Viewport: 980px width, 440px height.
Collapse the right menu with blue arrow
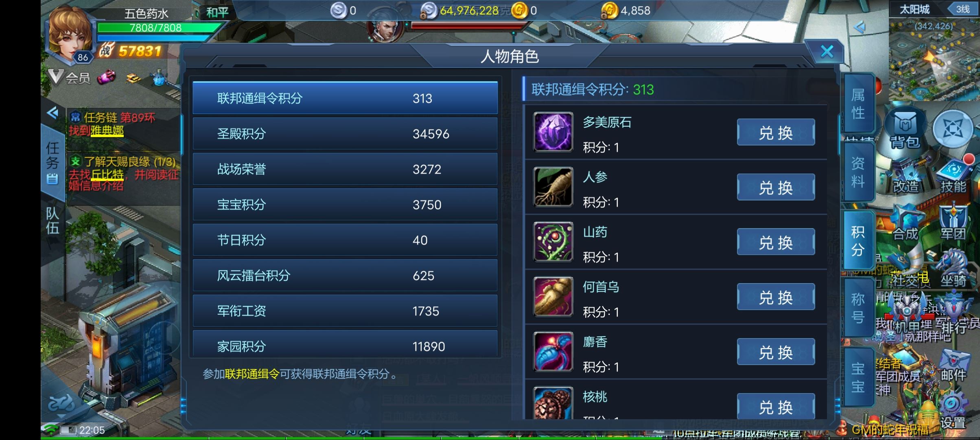pyautogui.click(x=859, y=27)
